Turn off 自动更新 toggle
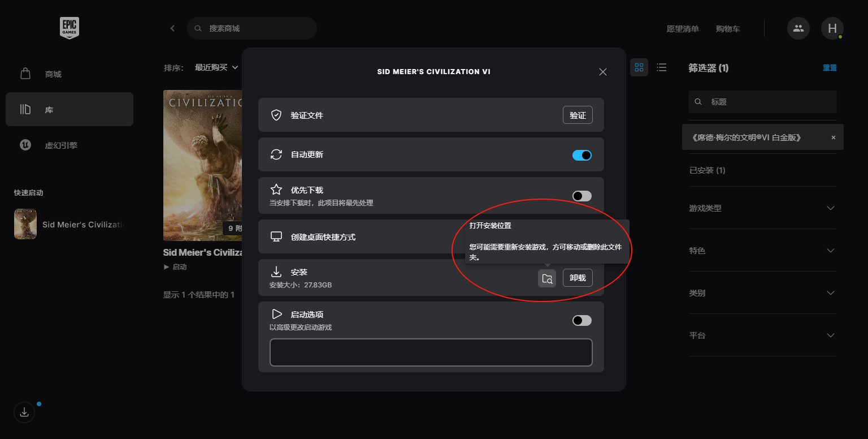This screenshot has height=439, width=868. click(x=582, y=155)
